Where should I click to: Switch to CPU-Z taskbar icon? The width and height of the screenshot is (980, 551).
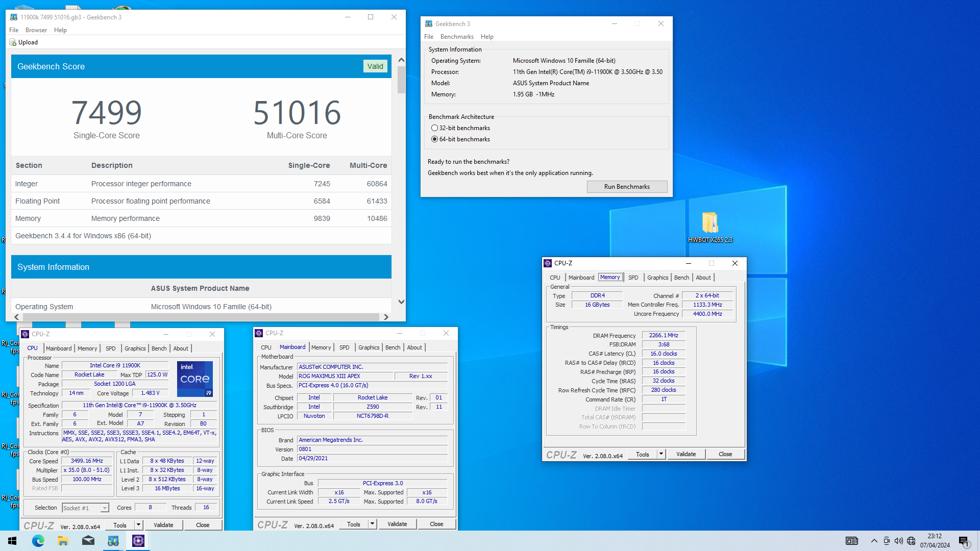coord(138,541)
